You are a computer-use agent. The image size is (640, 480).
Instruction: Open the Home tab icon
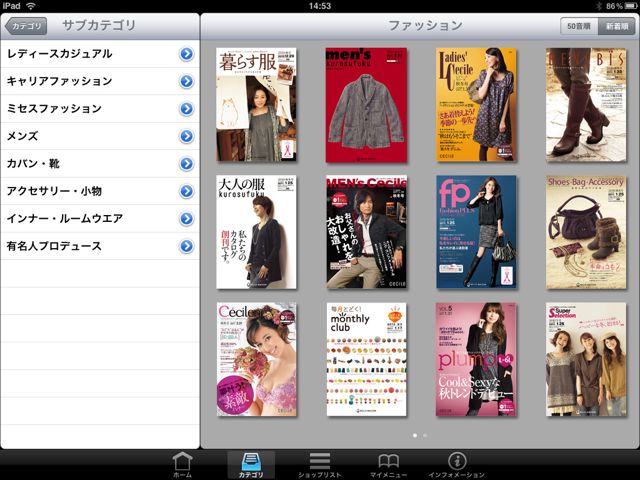[x=182, y=462]
